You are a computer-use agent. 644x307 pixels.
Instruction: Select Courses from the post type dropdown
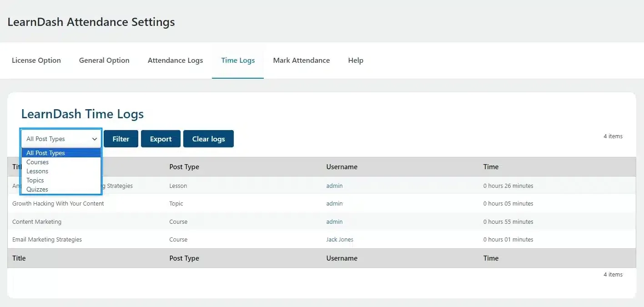tap(37, 162)
